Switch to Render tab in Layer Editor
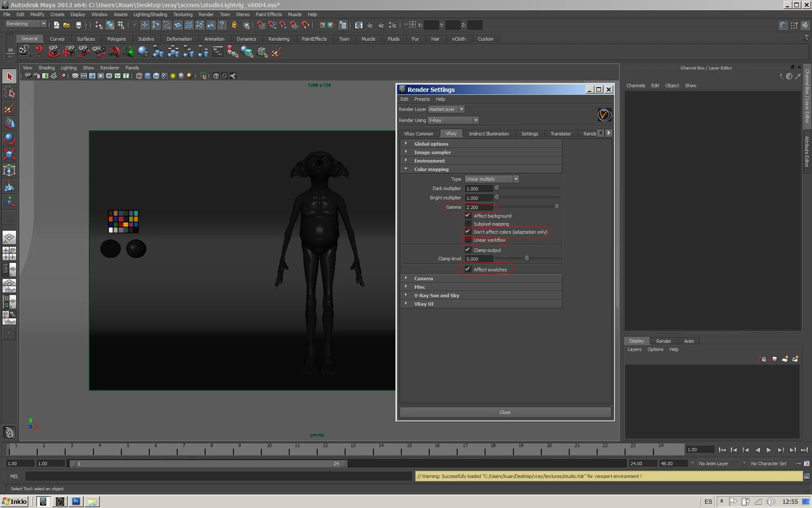 pos(663,341)
